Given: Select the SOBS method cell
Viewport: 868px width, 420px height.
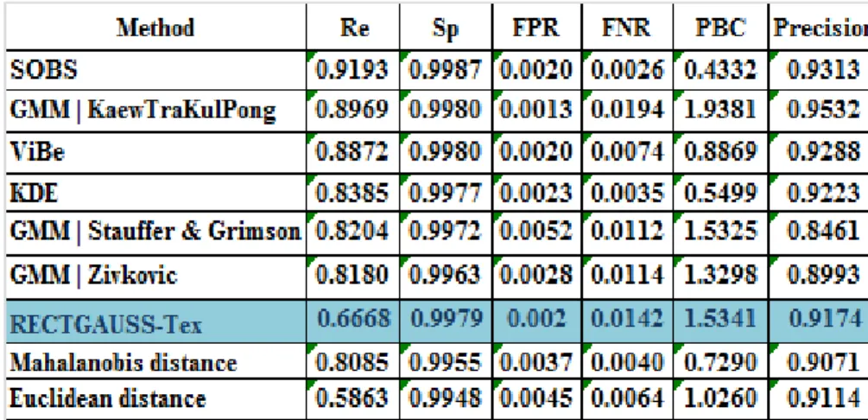Looking at the screenshot, I should pos(155,70).
